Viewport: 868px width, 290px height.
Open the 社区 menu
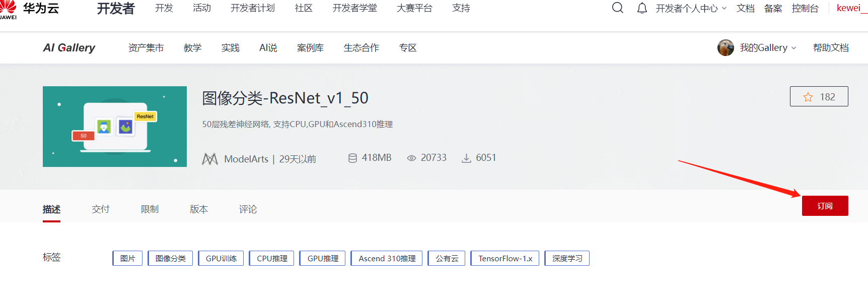[304, 8]
